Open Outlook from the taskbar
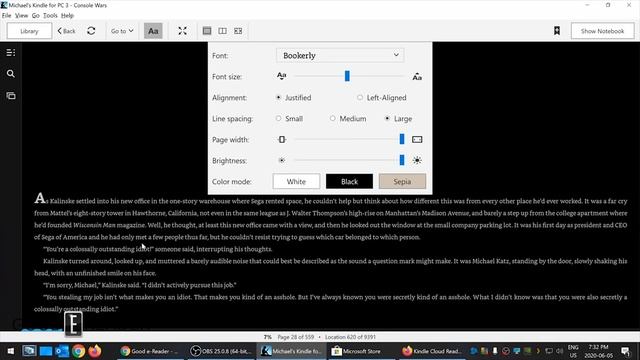The height and width of the screenshot is (360, 640). pyautogui.click(x=62, y=351)
